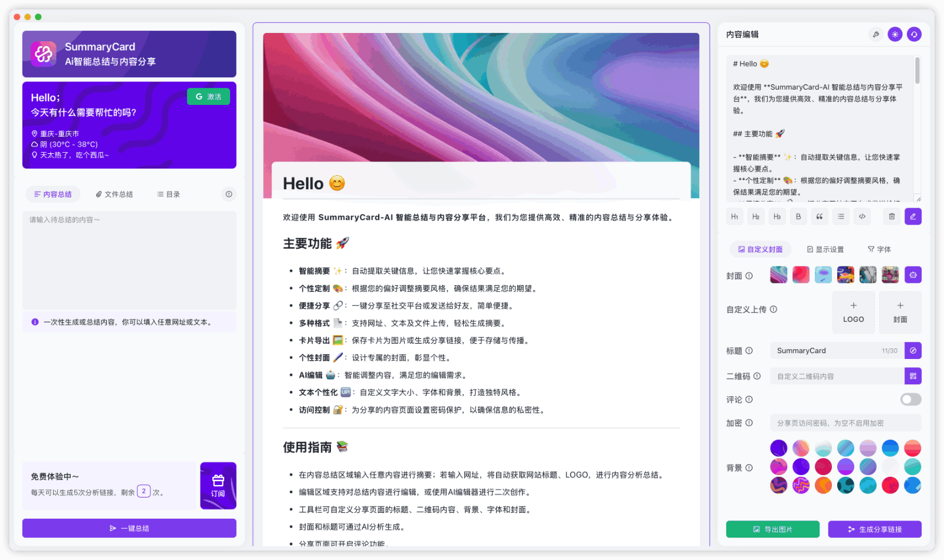The image size is (944, 560).
Task: Open settings via the wrench icon
Action: (x=876, y=34)
